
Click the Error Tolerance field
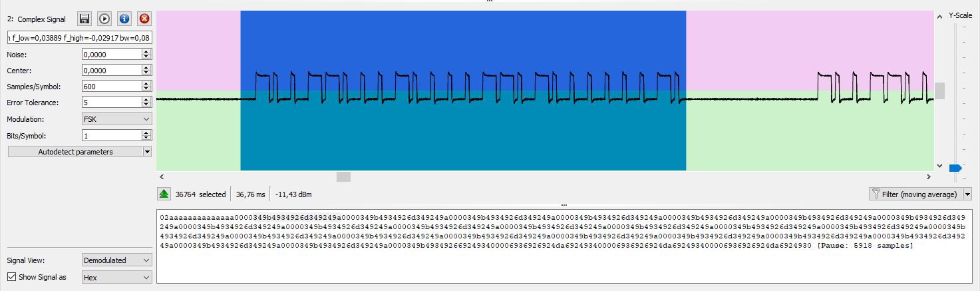[x=111, y=103]
